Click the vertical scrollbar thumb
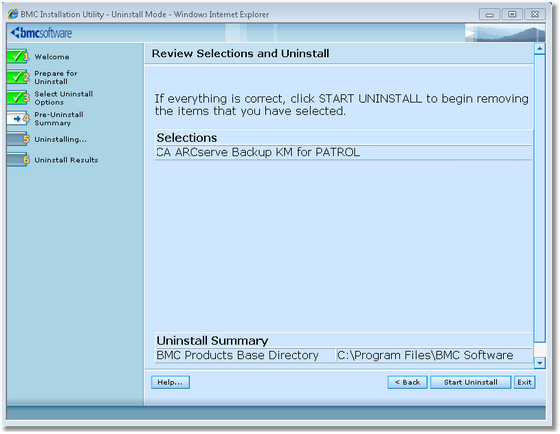Image resolution: width=560 pixels, height=434 pixels. coord(539,199)
